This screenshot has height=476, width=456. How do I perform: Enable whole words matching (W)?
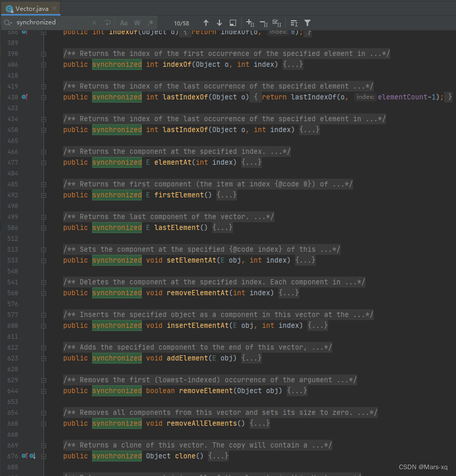coord(137,23)
